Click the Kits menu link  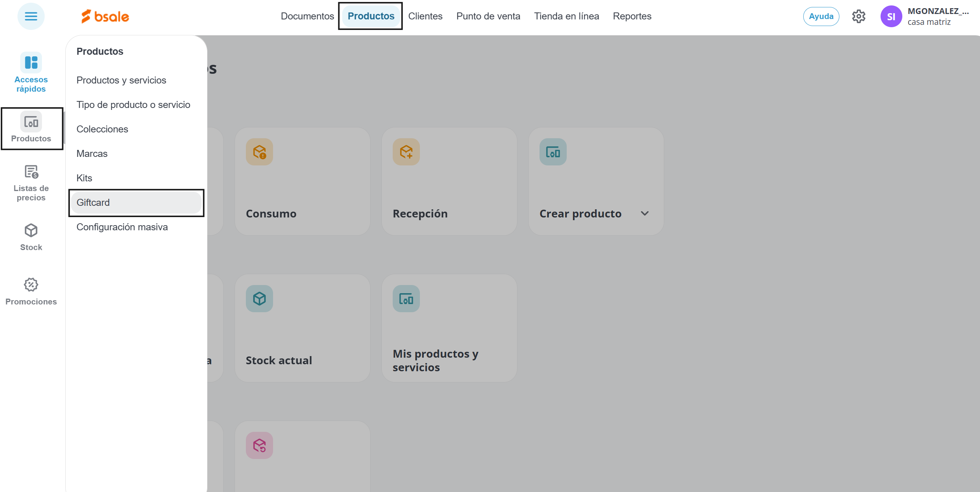84,178
